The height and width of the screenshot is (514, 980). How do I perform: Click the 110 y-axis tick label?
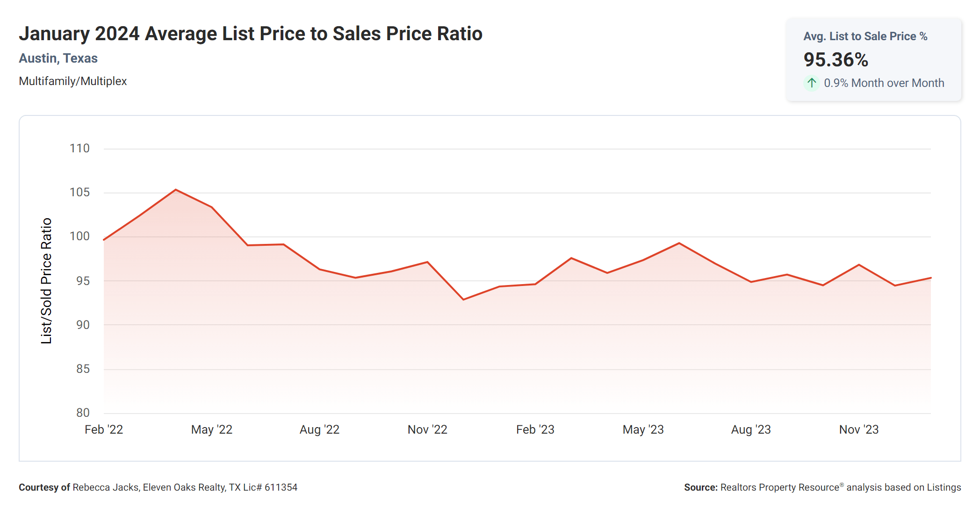79,149
